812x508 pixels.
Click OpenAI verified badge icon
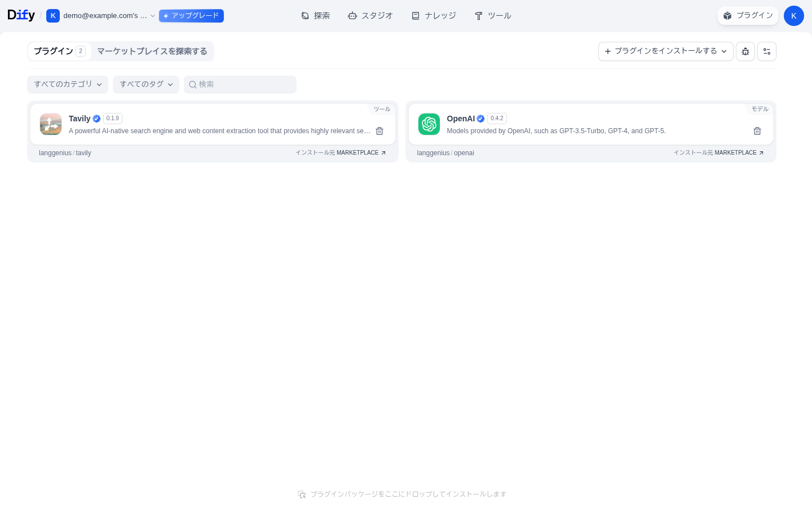pos(480,119)
